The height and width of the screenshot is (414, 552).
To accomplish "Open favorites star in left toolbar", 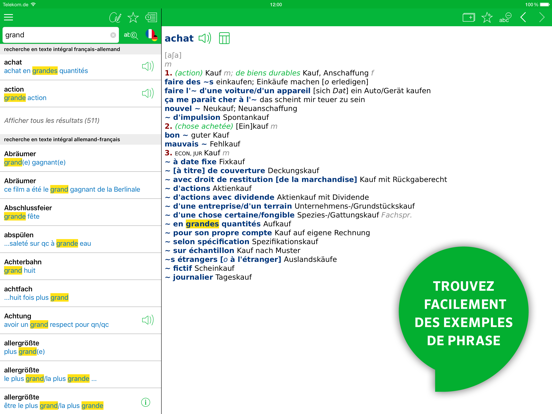I will (x=133, y=17).
